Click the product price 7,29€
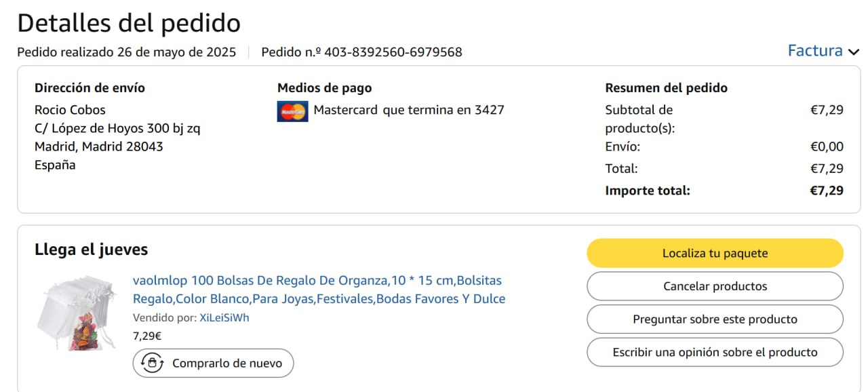Screen dimensions: 868x392 pyautogui.click(x=147, y=336)
